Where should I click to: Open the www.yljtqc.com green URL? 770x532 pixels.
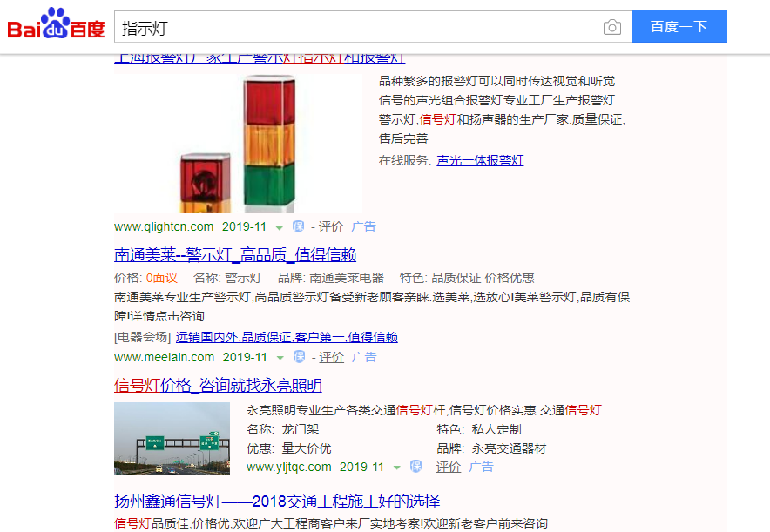click(x=289, y=467)
